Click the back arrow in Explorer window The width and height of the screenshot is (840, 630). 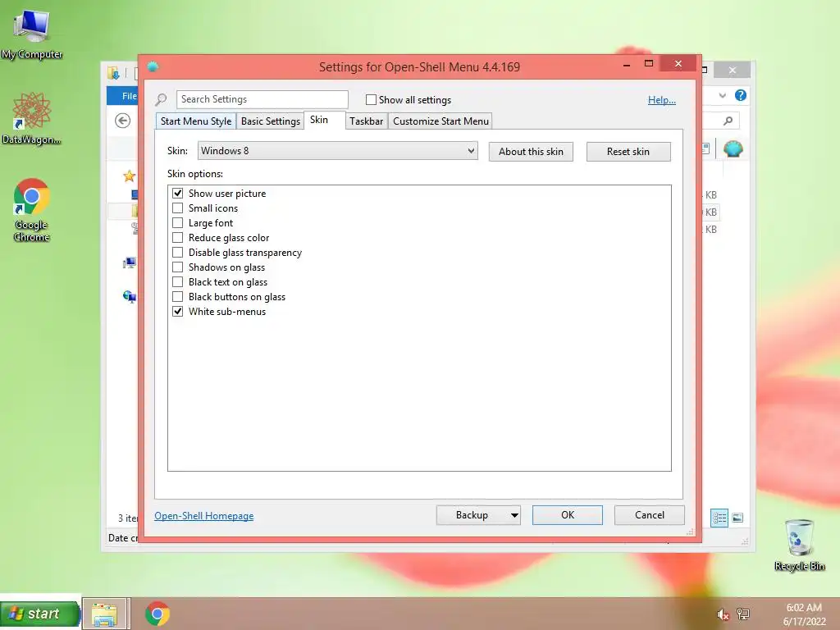pyautogui.click(x=123, y=121)
